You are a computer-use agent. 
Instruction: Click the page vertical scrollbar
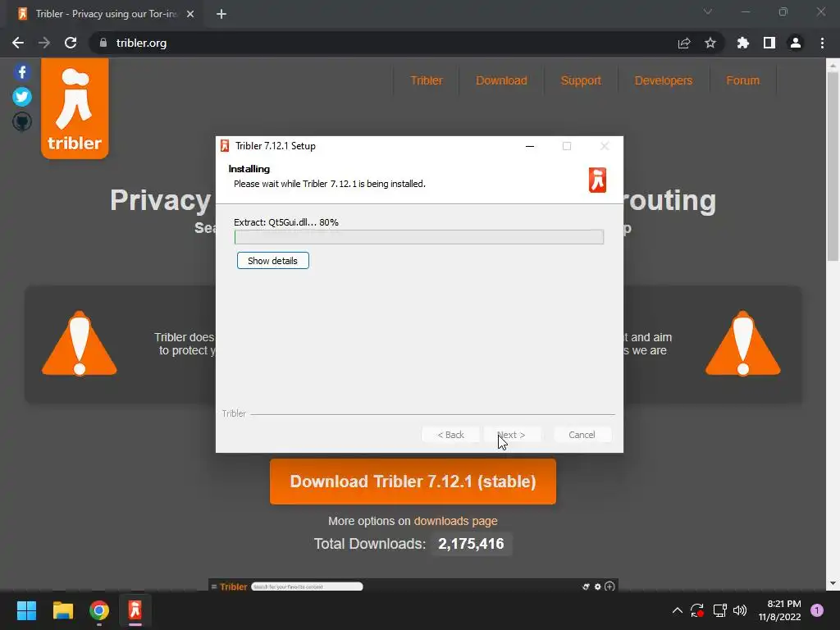click(833, 166)
